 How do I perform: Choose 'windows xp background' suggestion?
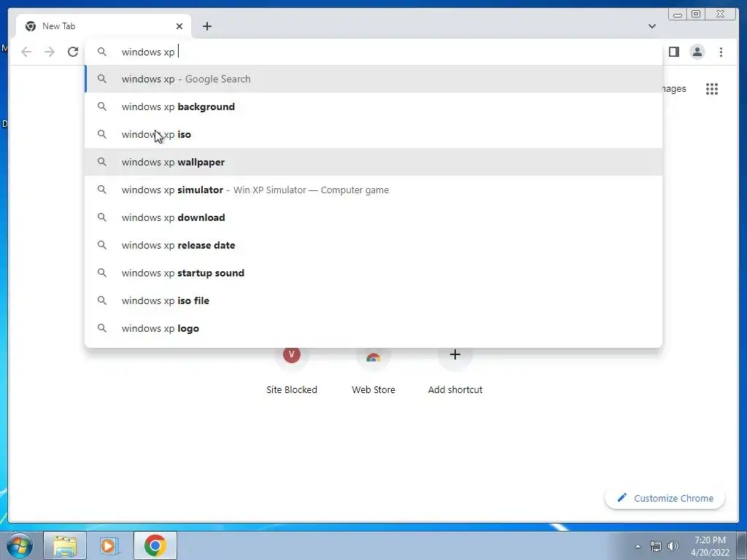(373, 106)
